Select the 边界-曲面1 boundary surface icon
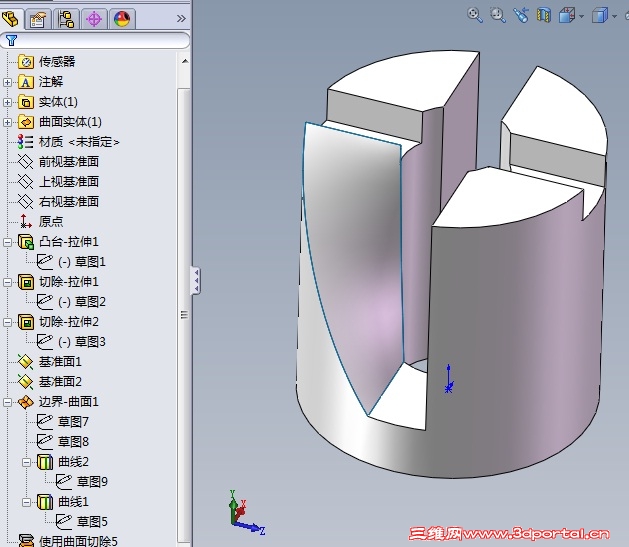 [x=26, y=402]
